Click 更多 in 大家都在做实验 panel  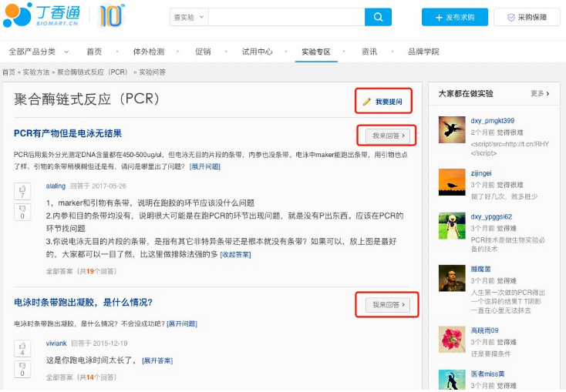540,93
